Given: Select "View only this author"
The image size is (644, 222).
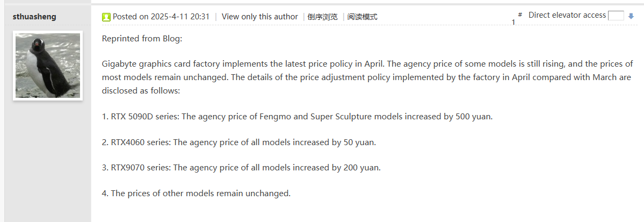Looking at the screenshot, I should 259,17.
